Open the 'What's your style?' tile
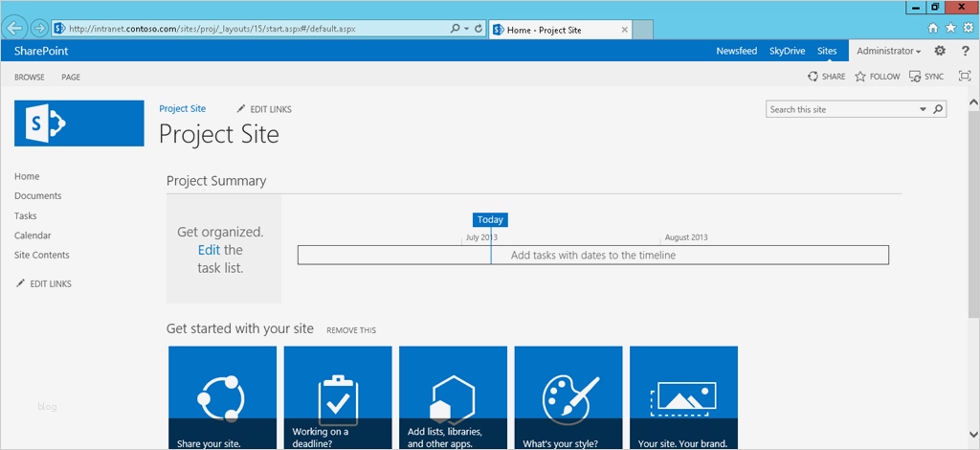The image size is (980, 450). [x=568, y=397]
